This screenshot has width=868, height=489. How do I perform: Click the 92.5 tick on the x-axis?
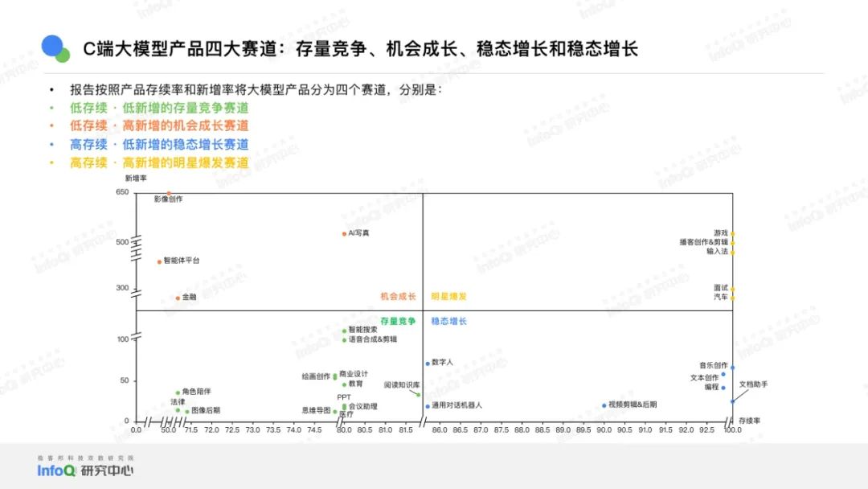(x=707, y=429)
